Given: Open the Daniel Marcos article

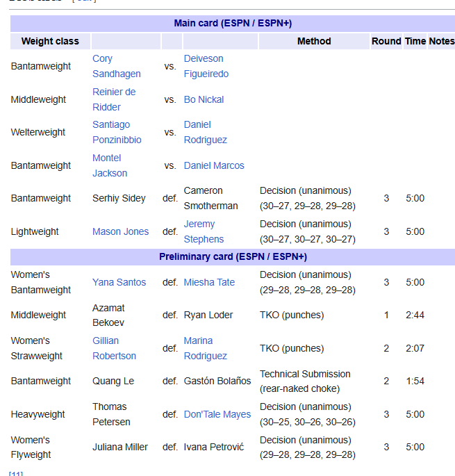Looking at the screenshot, I should [214, 165].
